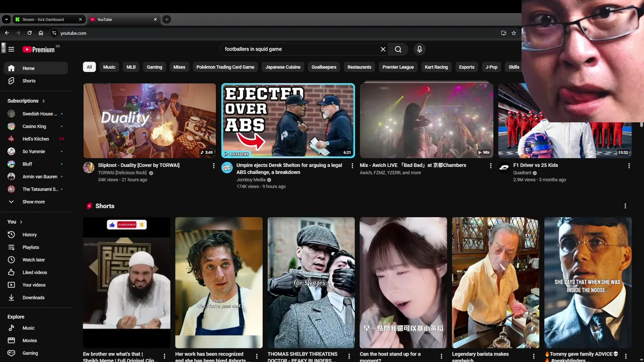The image size is (644, 362).
Task: Open Hell's Kitchen subscription channel
Action: [x=35, y=139]
